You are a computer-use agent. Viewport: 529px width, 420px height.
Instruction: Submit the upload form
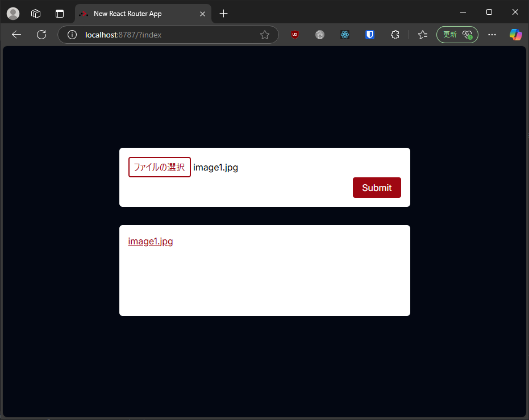(377, 188)
